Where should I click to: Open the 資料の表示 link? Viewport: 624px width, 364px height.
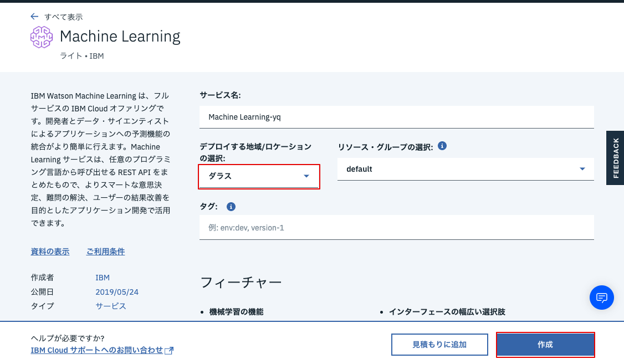click(50, 252)
